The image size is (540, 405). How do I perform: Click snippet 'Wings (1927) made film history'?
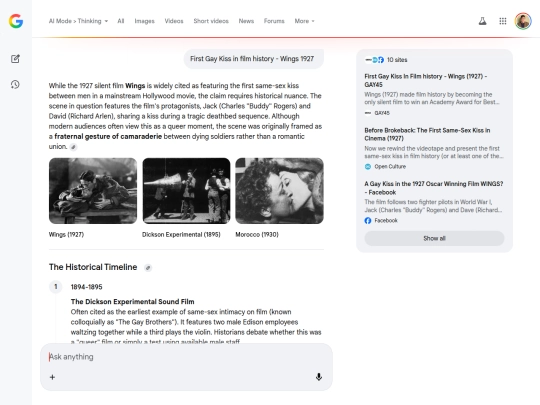tap(432, 98)
